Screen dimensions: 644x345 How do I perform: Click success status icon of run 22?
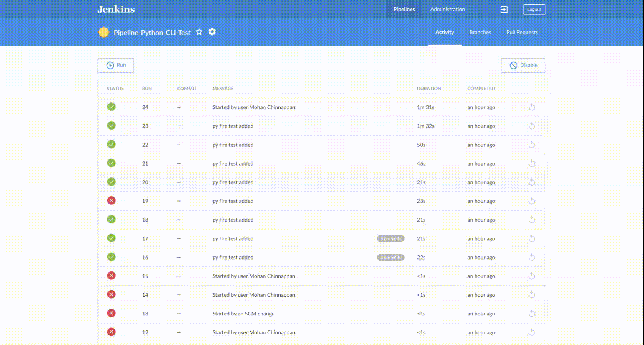pyautogui.click(x=112, y=144)
